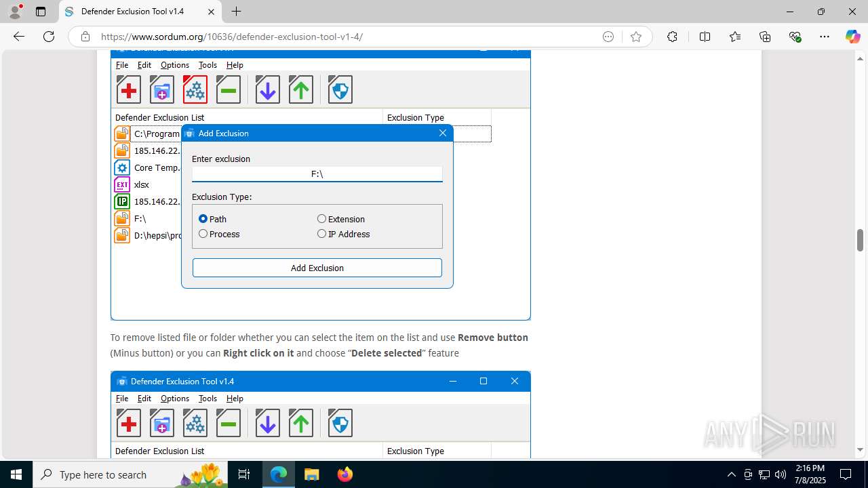Open Help menu in lower tool window
Image resolution: width=868 pixels, height=488 pixels.
click(x=235, y=399)
